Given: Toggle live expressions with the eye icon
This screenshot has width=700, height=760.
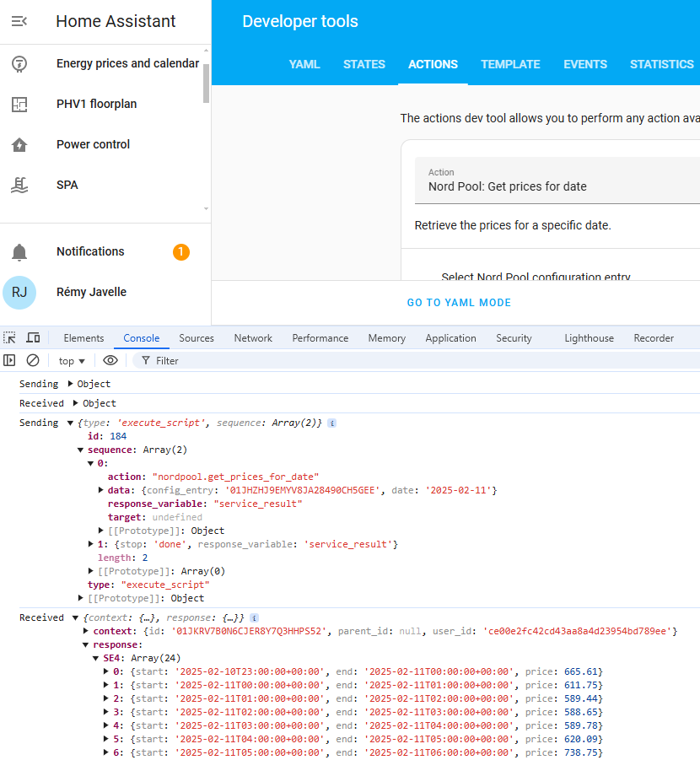Looking at the screenshot, I should coord(110,360).
